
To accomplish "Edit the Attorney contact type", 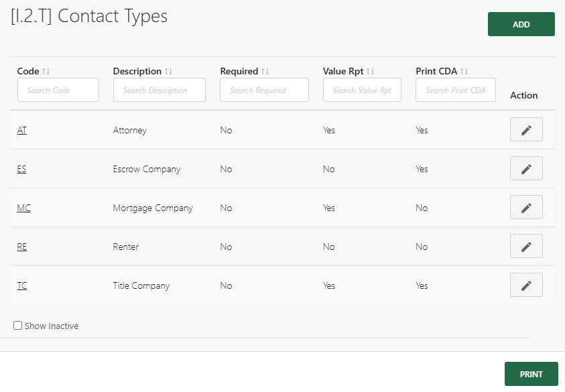I will [525, 129].
